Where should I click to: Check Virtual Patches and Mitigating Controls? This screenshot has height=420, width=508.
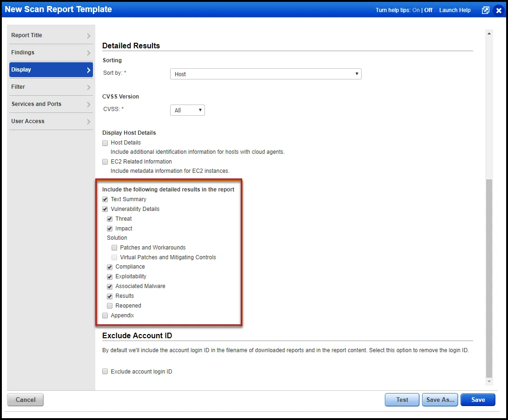tap(114, 257)
